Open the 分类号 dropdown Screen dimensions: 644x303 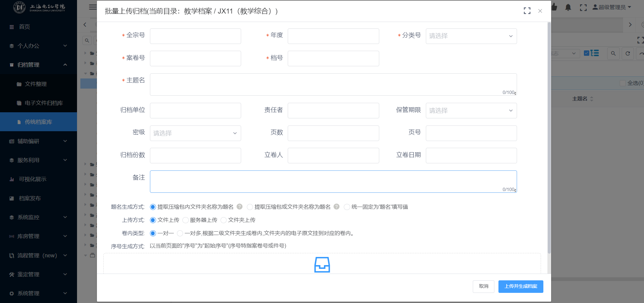pyautogui.click(x=471, y=36)
